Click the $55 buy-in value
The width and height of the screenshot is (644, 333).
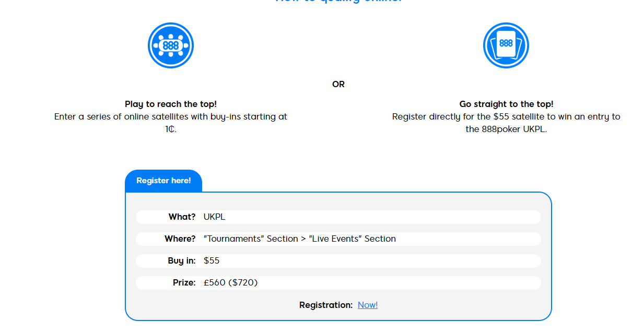[x=212, y=260]
